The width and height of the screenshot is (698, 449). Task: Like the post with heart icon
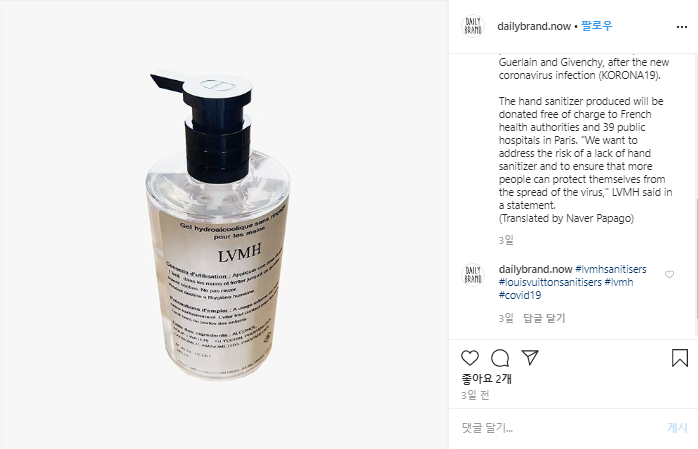[x=470, y=358]
